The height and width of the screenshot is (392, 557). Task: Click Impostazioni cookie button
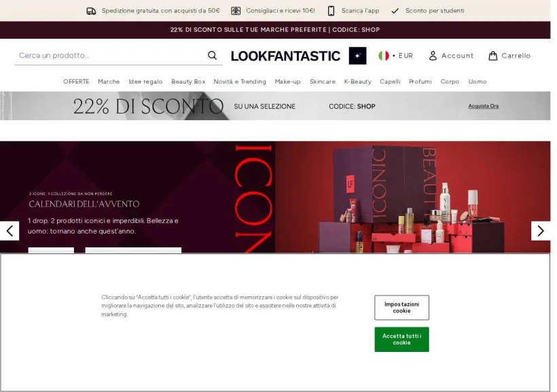pos(401,307)
